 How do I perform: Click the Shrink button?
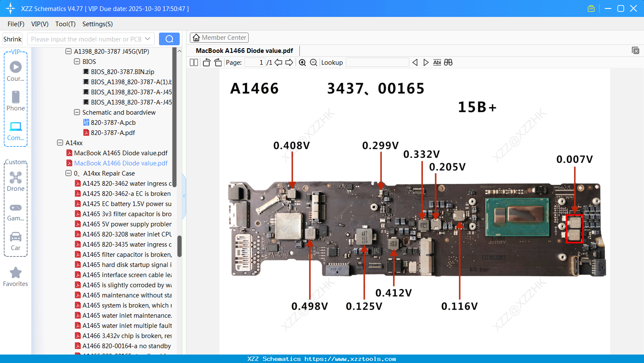coord(13,39)
